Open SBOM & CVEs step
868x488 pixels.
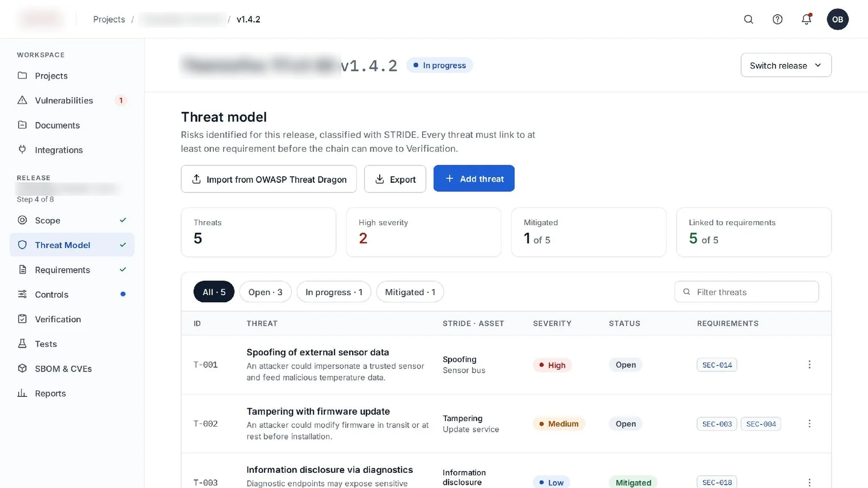coord(72,369)
